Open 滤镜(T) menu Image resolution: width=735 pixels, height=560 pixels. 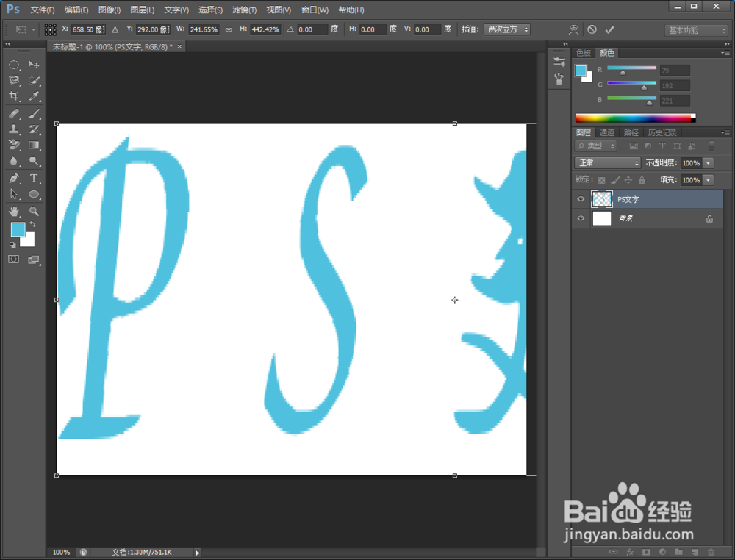(x=244, y=10)
